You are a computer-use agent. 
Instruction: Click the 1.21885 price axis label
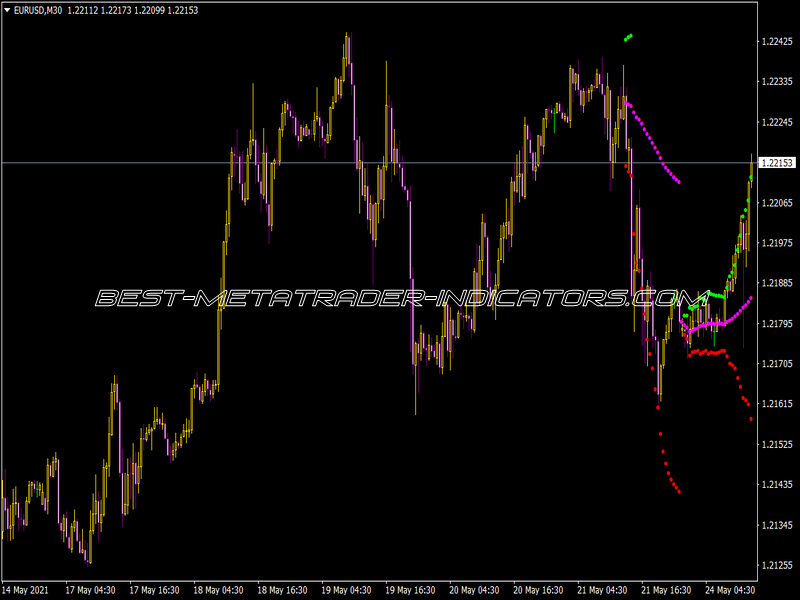pos(777,283)
